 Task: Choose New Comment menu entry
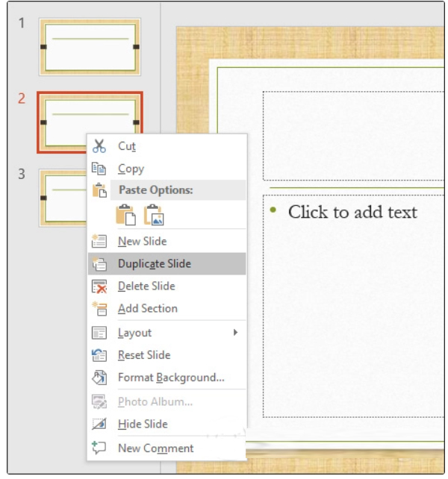click(167, 448)
